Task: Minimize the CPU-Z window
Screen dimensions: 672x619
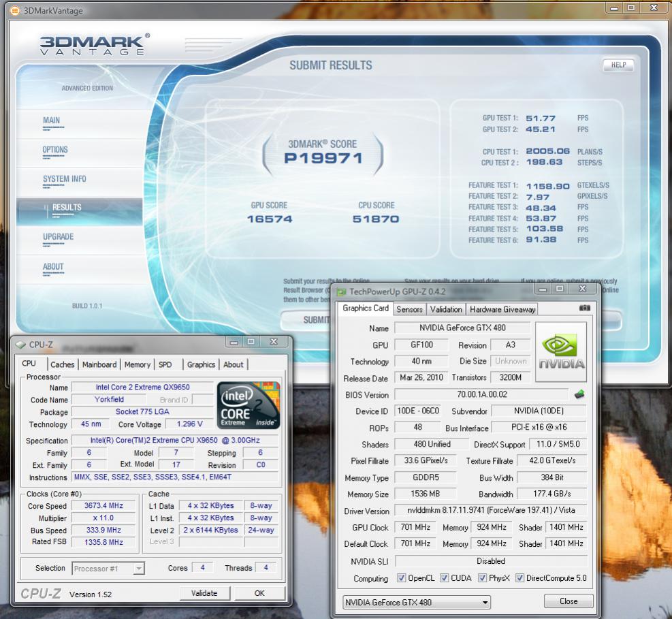Action: coord(234,342)
